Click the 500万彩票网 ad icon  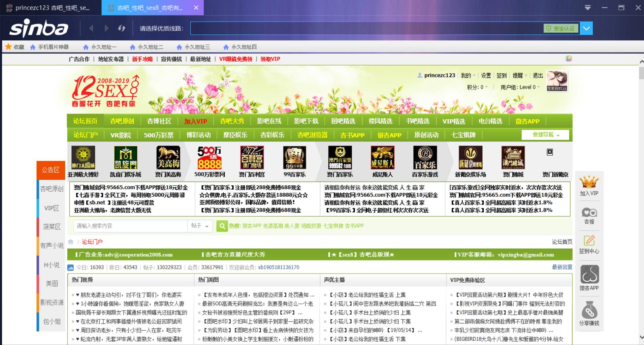[210, 158]
